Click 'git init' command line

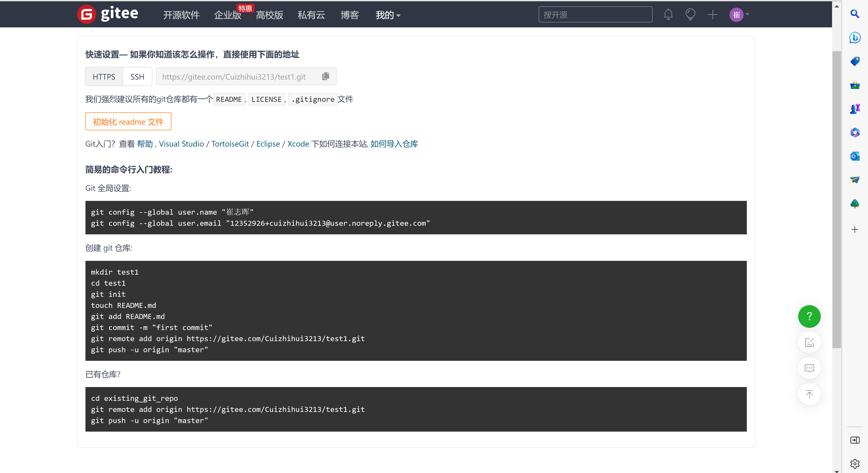(108, 294)
